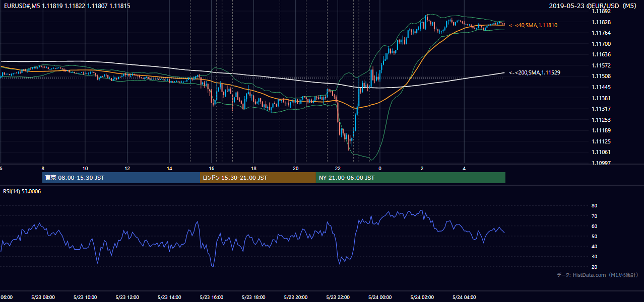Image resolution: width=644 pixels, height=302 pixels.
Task: Click price axis label 1.11381
Action: point(601,98)
